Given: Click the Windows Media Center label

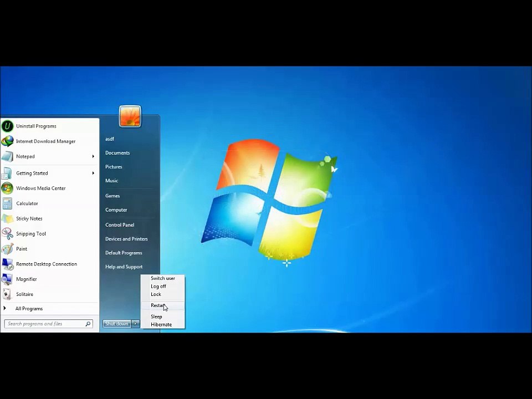Looking at the screenshot, I should point(40,188).
